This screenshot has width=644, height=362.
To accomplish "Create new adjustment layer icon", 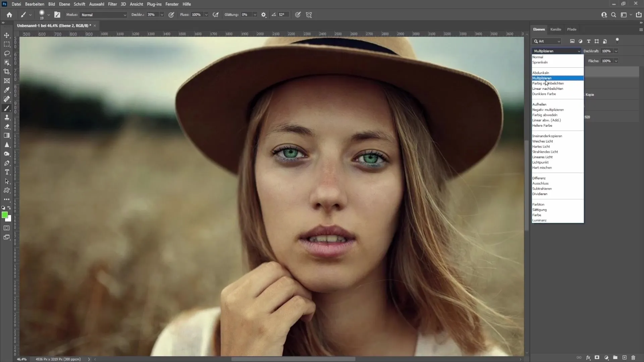I will click(x=606, y=358).
